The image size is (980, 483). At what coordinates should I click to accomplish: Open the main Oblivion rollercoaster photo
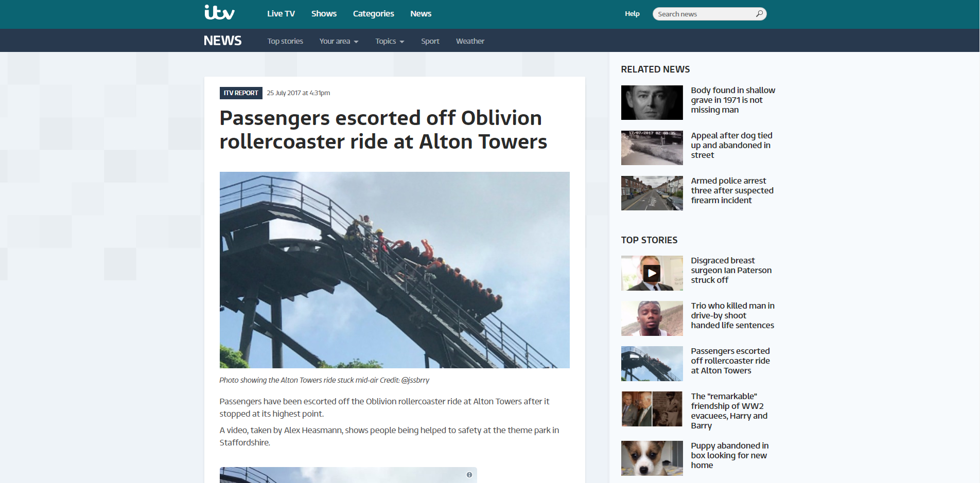(394, 270)
